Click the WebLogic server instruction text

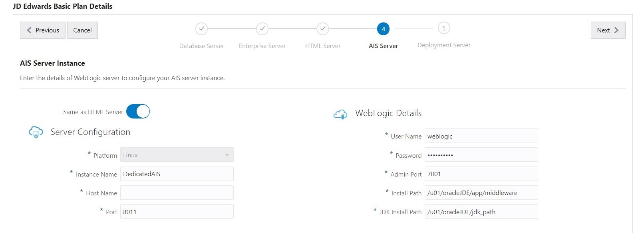(122, 78)
